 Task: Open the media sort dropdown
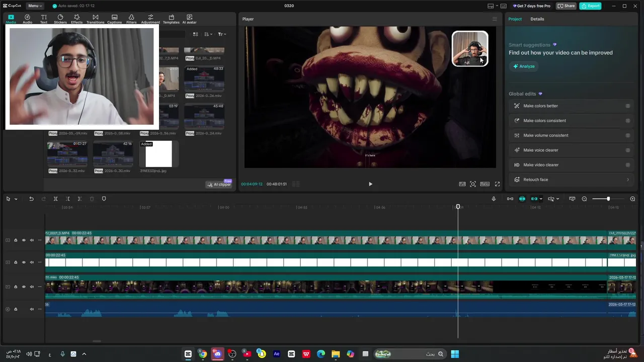[208, 34]
